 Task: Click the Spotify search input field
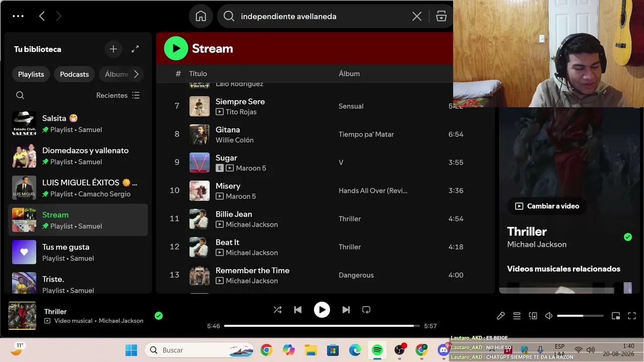pyautogui.click(x=322, y=16)
